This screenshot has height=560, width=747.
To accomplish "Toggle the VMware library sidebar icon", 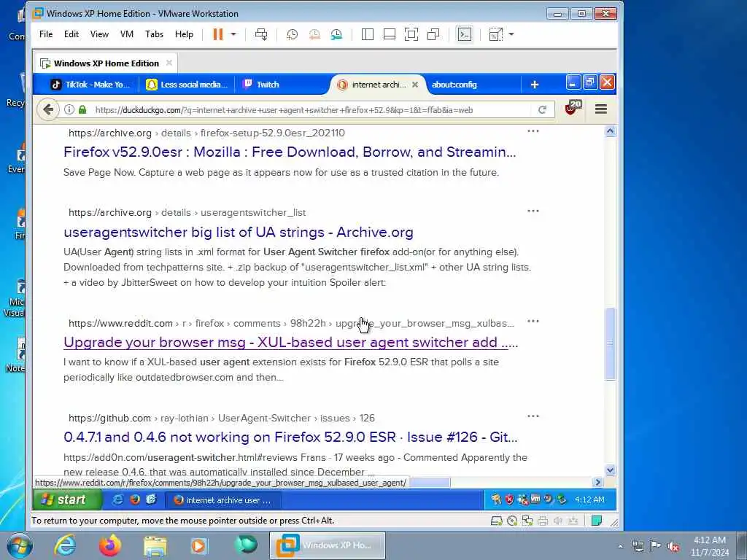I will click(x=368, y=34).
